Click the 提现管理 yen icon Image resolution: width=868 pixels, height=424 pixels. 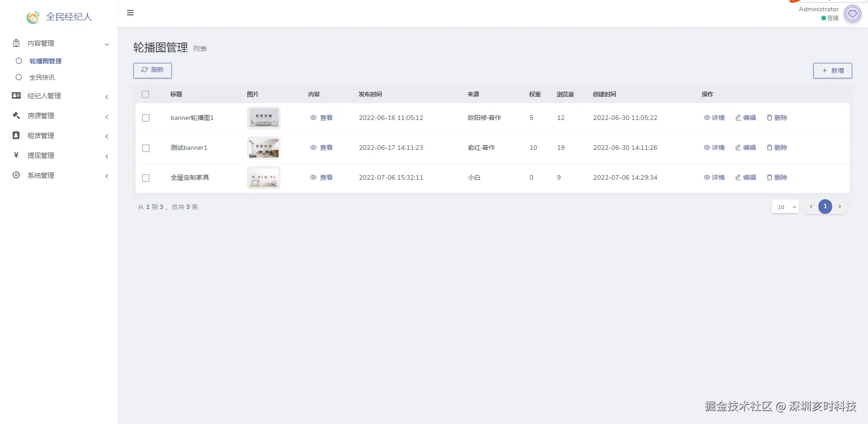tap(16, 155)
